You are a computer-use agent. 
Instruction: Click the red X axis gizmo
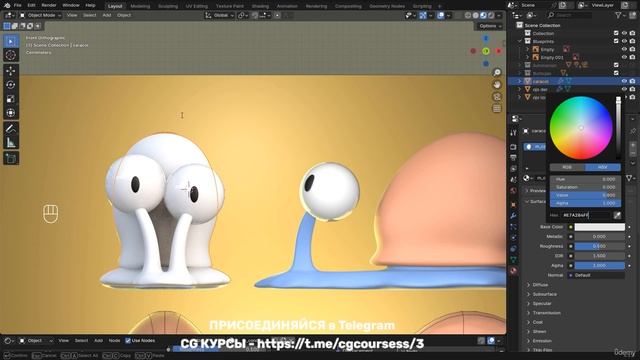pos(499,51)
